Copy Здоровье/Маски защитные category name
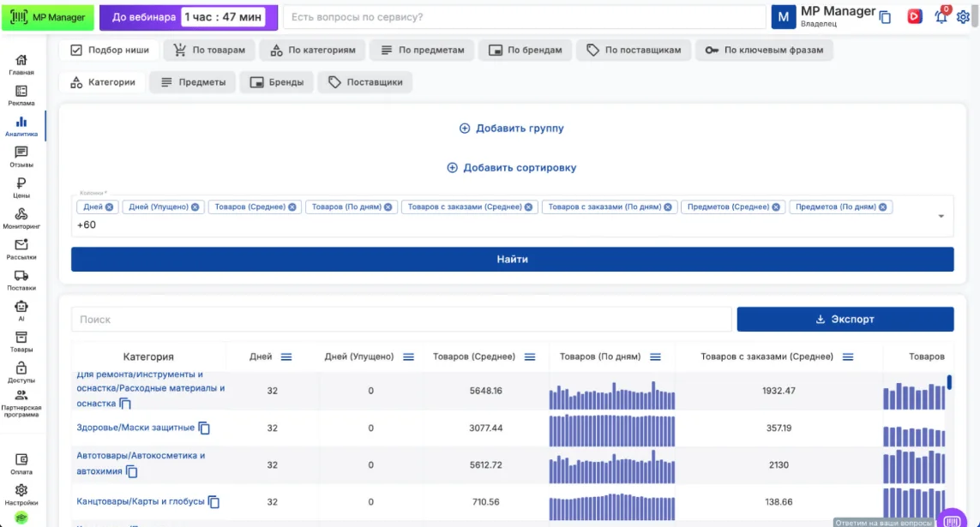The width and height of the screenshot is (980, 527). click(x=204, y=428)
